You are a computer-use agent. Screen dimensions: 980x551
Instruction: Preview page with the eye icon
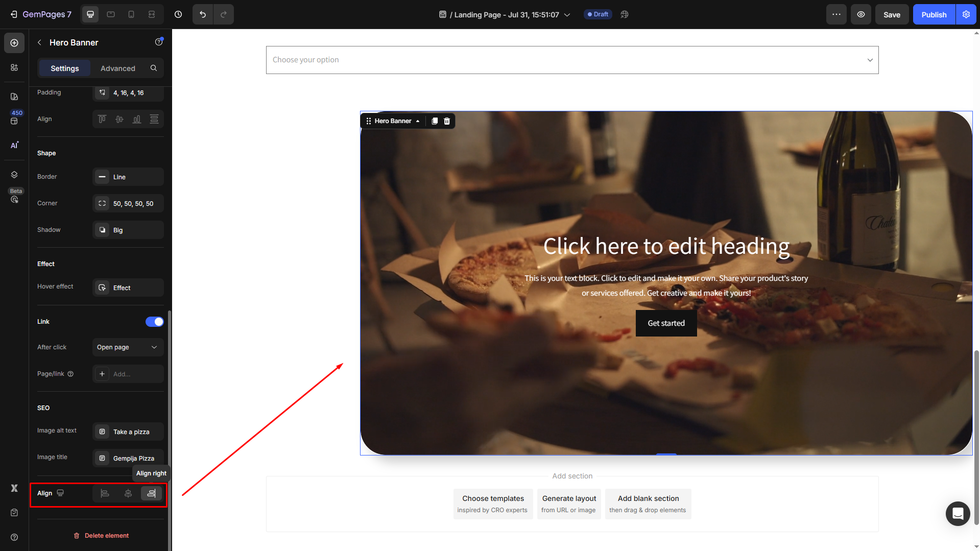point(861,14)
